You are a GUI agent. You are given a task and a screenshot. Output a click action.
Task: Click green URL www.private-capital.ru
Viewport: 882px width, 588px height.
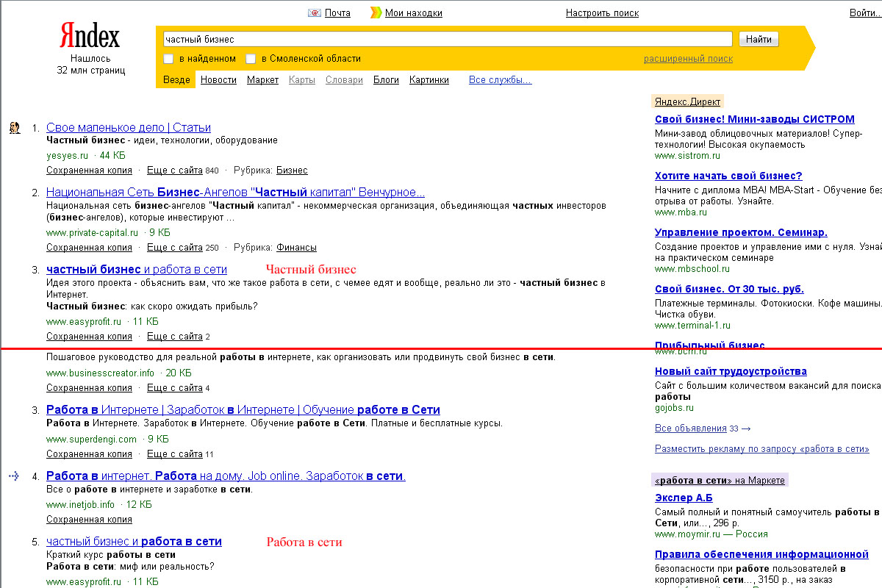(x=92, y=232)
